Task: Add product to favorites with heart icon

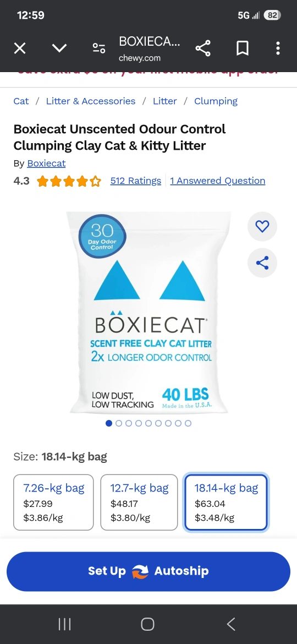Action: coord(262,226)
